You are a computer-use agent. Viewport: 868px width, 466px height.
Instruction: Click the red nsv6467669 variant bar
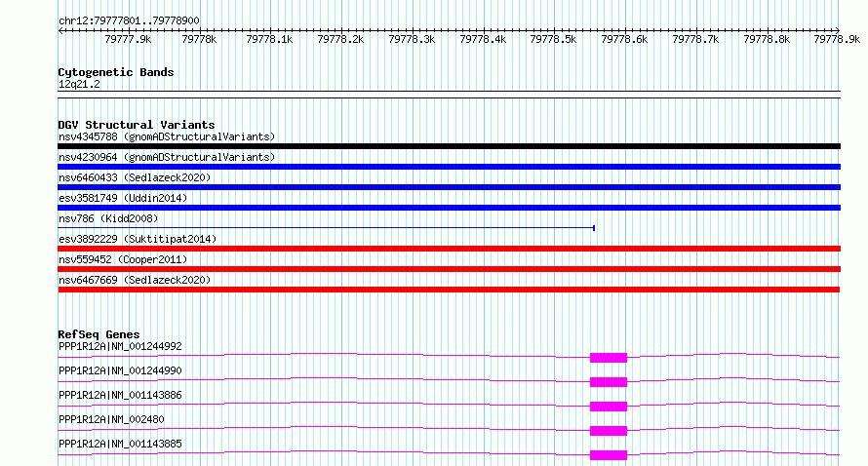coord(449,290)
